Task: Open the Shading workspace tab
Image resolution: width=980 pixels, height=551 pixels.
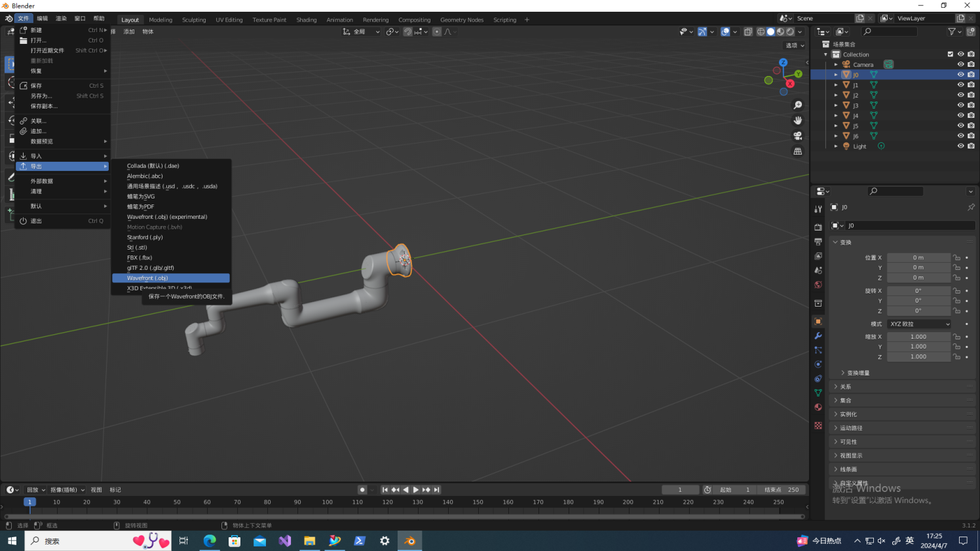Action: point(307,20)
